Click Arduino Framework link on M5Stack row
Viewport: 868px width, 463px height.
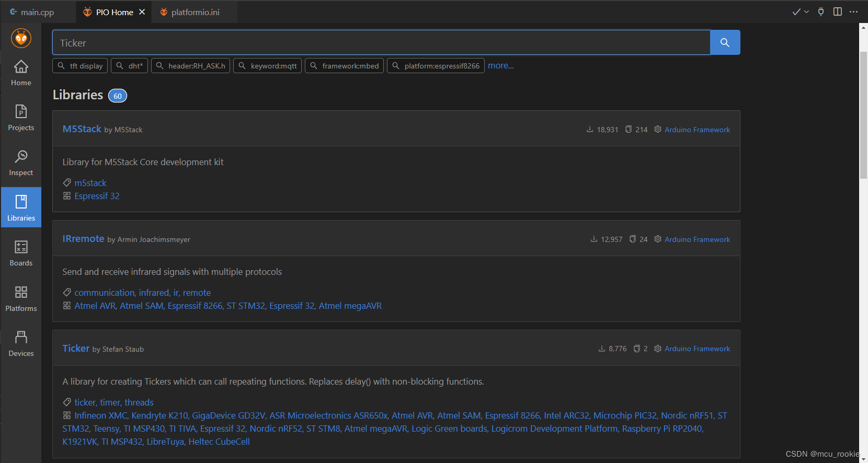pos(697,130)
